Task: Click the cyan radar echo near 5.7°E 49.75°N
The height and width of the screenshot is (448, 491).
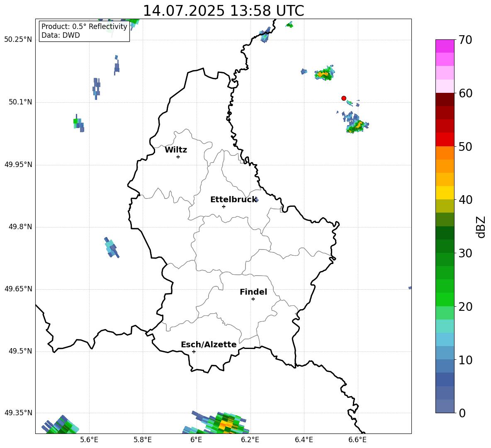Action: [111, 247]
